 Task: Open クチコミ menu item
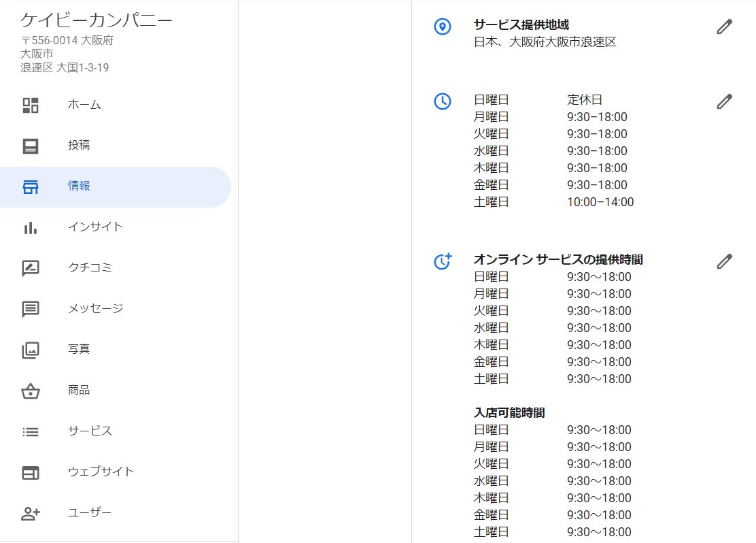pyautogui.click(x=116, y=268)
